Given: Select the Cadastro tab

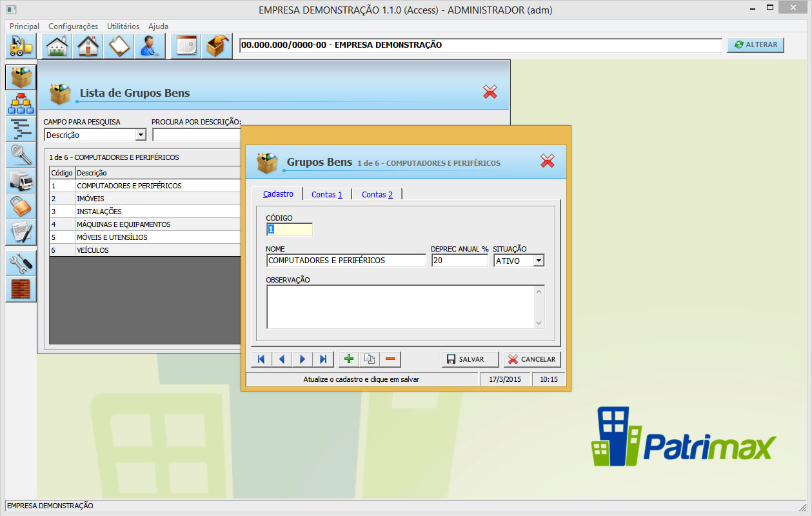Looking at the screenshot, I should [x=278, y=193].
